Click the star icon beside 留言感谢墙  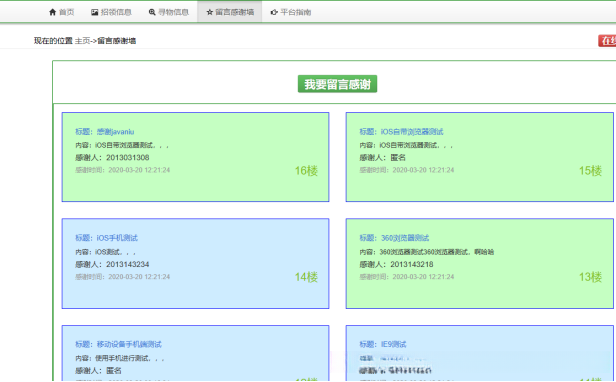[209, 12]
